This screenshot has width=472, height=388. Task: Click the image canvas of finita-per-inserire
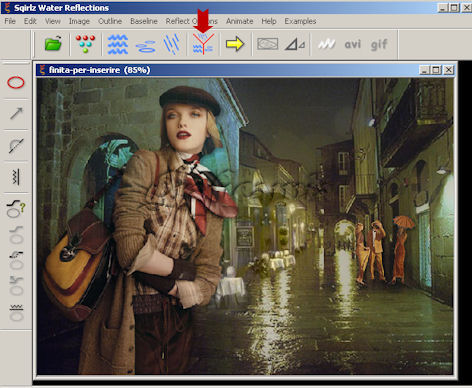tap(245, 226)
